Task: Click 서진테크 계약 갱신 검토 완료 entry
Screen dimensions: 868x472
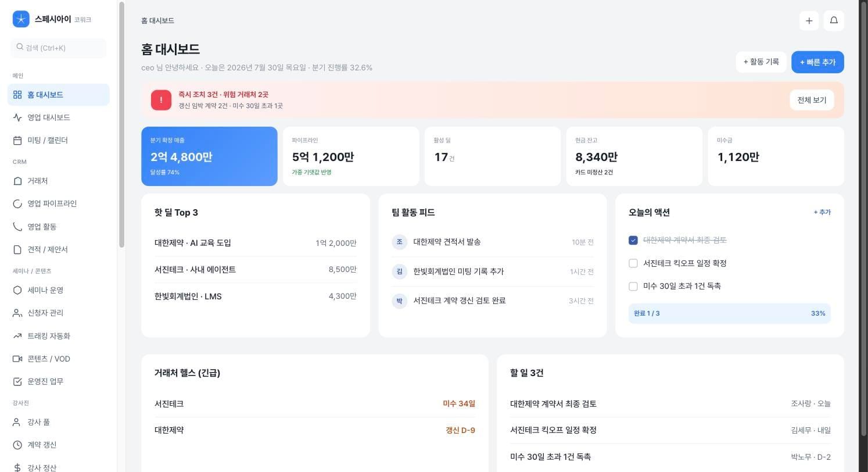Action: [493, 301]
